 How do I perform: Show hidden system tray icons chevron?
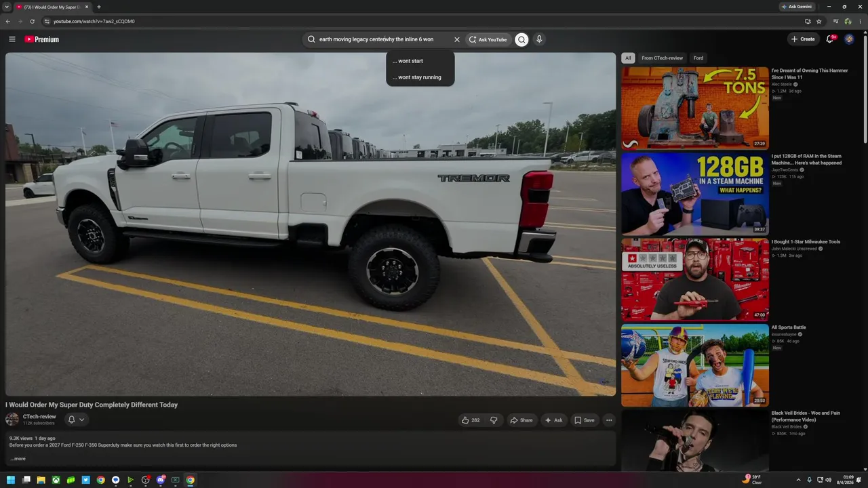[798, 480]
